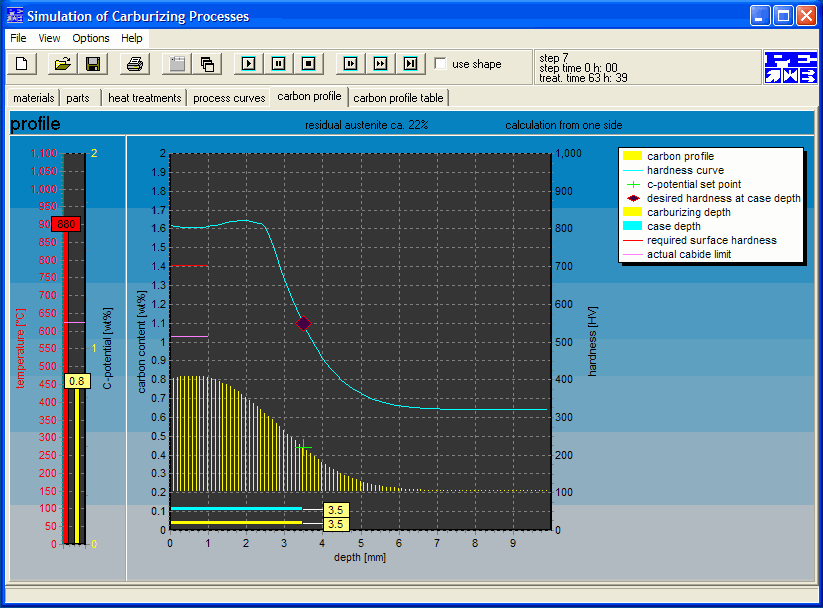Stop the simulation

click(x=309, y=64)
